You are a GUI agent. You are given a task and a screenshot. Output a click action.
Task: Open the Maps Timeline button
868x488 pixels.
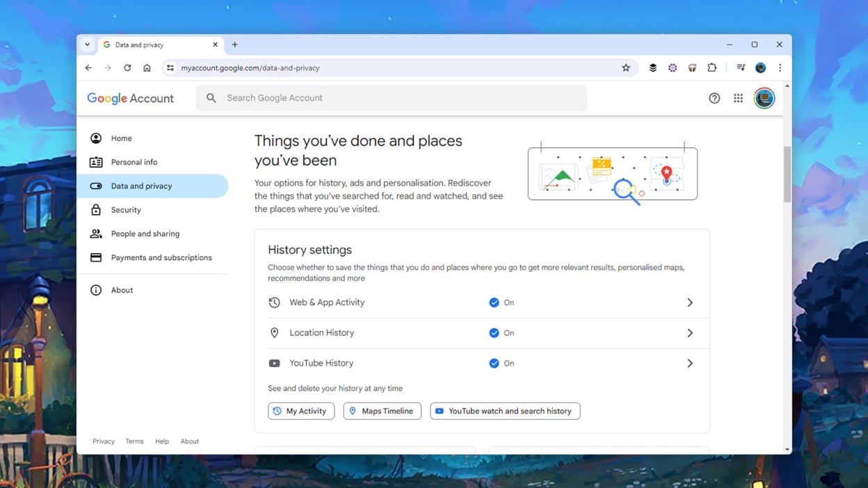click(382, 412)
